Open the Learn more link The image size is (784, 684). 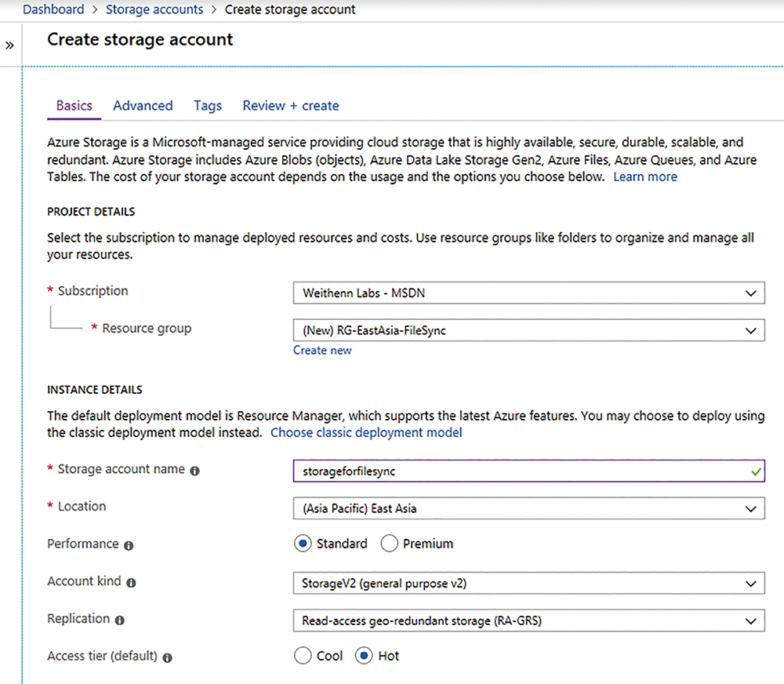click(x=645, y=176)
